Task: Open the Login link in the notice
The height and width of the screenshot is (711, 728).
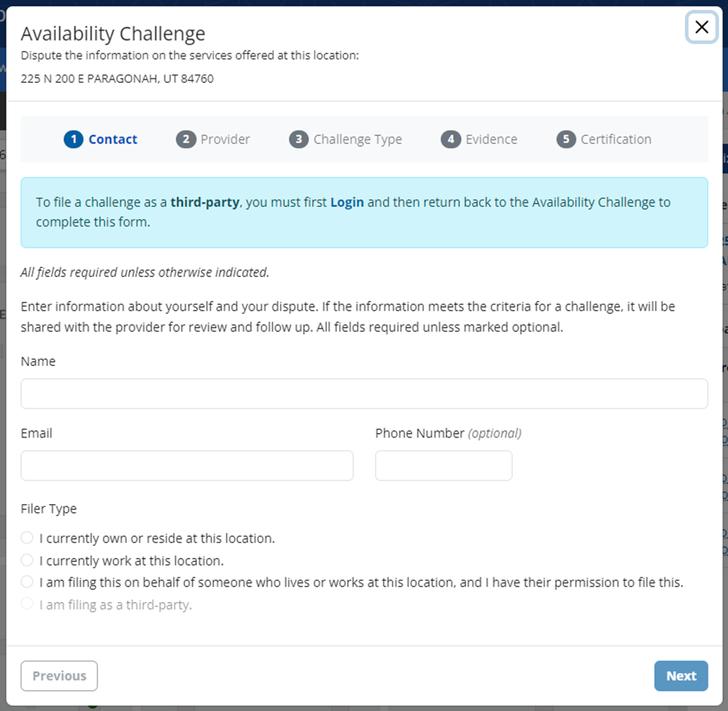Action: [346, 202]
